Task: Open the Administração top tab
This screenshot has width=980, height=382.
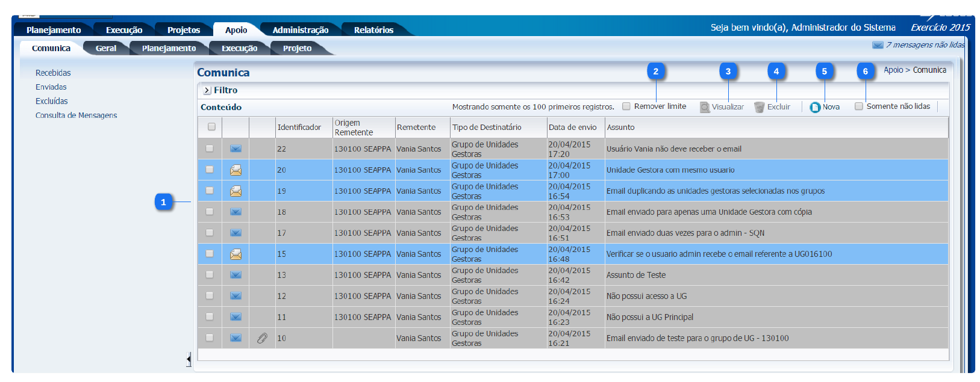Action: click(300, 30)
